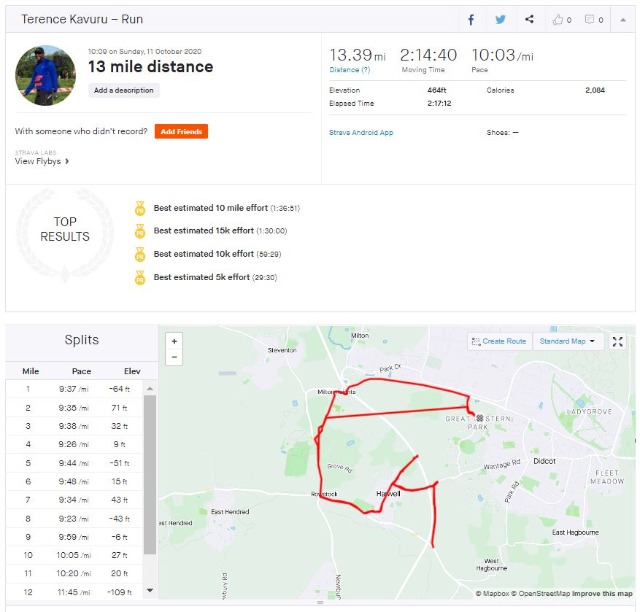The width and height of the screenshot is (640, 612).
Task: Click the generic share icon
Action: (x=529, y=19)
